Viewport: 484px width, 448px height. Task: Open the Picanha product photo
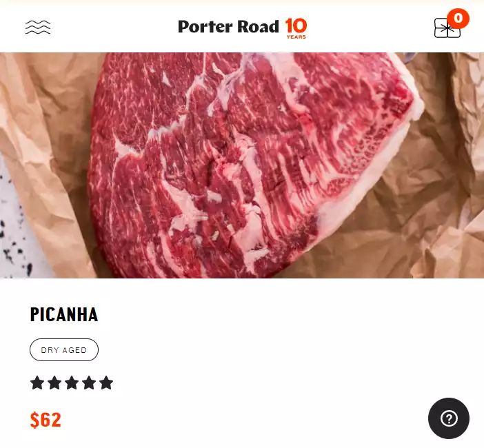click(242, 165)
